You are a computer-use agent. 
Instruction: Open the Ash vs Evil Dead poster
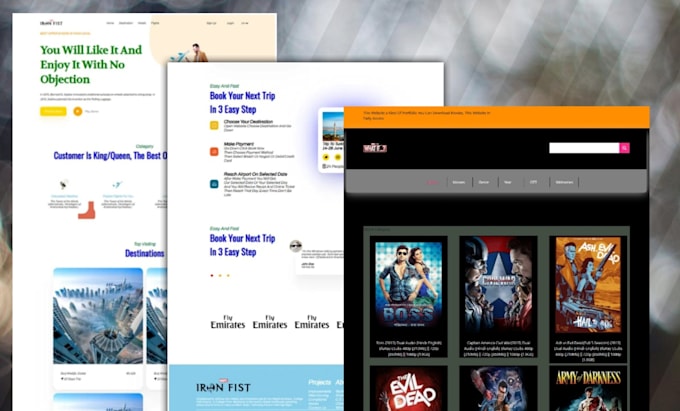pyautogui.click(x=588, y=284)
